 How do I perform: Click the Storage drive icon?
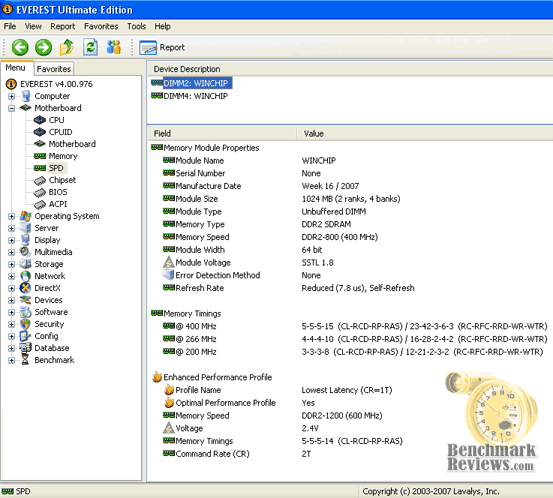pyautogui.click(x=25, y=264)
